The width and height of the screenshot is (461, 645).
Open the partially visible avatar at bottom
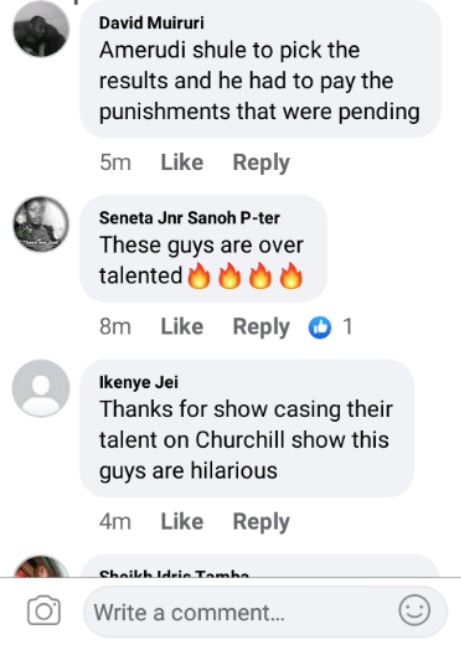point(41,567)
